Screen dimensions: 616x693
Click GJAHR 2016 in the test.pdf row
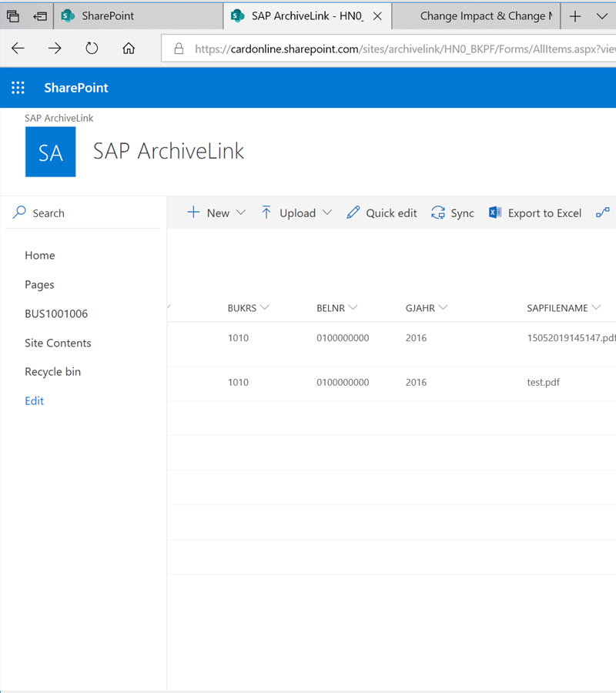pyautogui.click(x=417, y=382)
